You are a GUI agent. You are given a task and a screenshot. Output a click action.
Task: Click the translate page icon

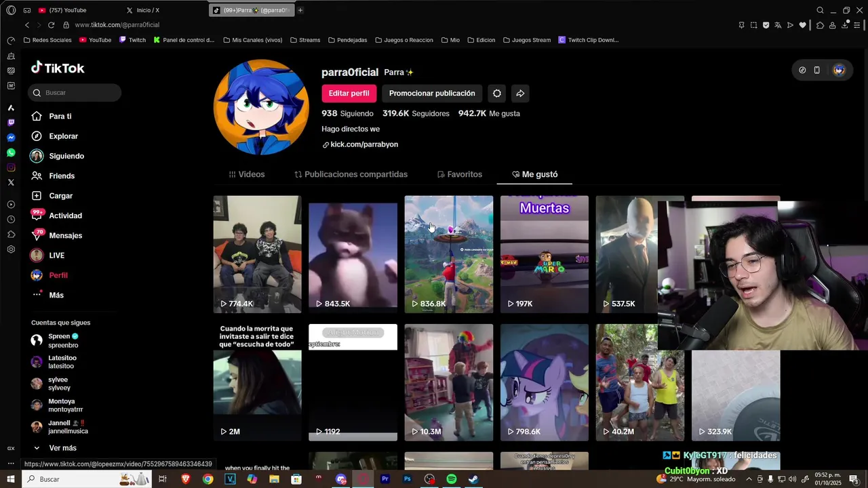point(778,25)
